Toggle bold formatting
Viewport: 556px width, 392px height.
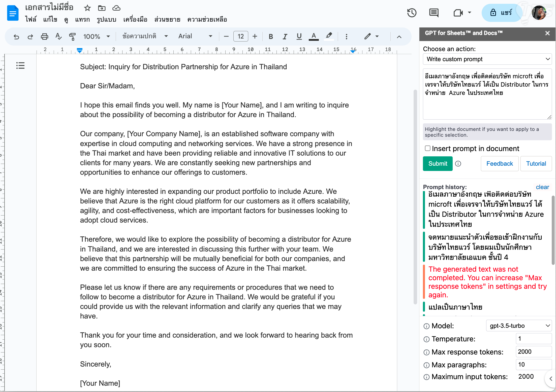coord(271,37)
